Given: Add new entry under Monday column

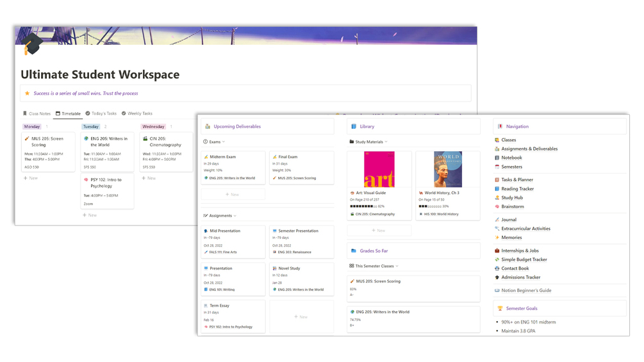Looking at the screenshot, I should [31, 178].
